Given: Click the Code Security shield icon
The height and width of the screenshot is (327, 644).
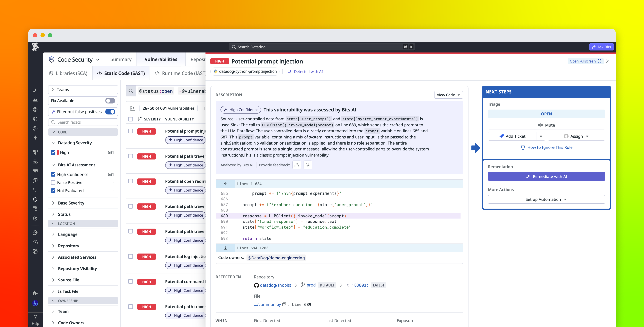Looking at the screenshot, I should pos(52,59).
